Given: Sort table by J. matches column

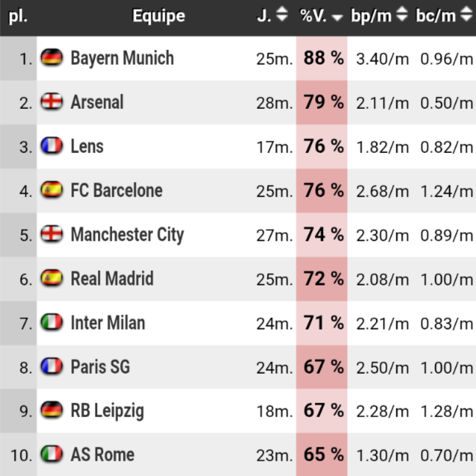Looking at the screenshot, I should click(273, 15).
